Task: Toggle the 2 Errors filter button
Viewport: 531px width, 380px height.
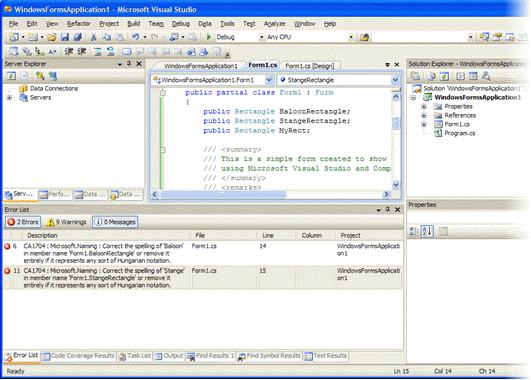Action: [23, 222]
